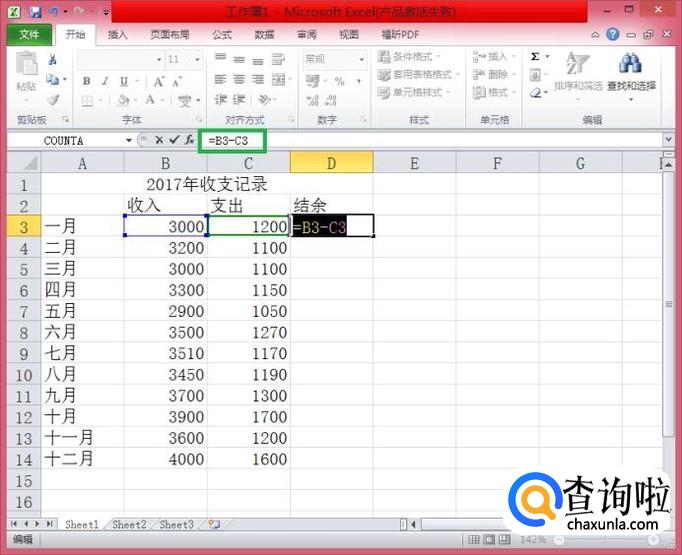Toggle bottom vertical alignment
This screenshot has width=682, height=555.
click(x=258, y=60)
